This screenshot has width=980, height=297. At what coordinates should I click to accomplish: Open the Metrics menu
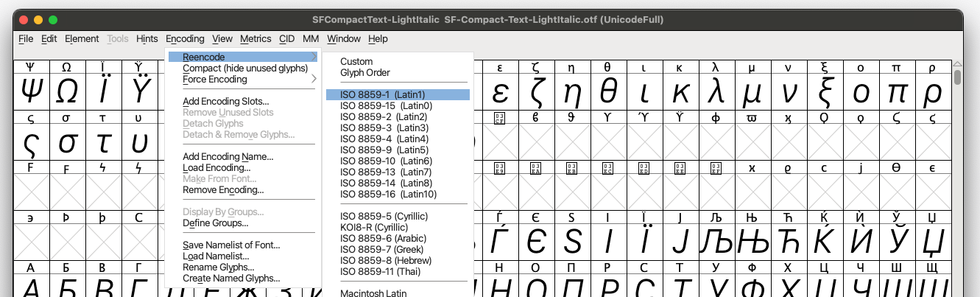click(256, 38)
